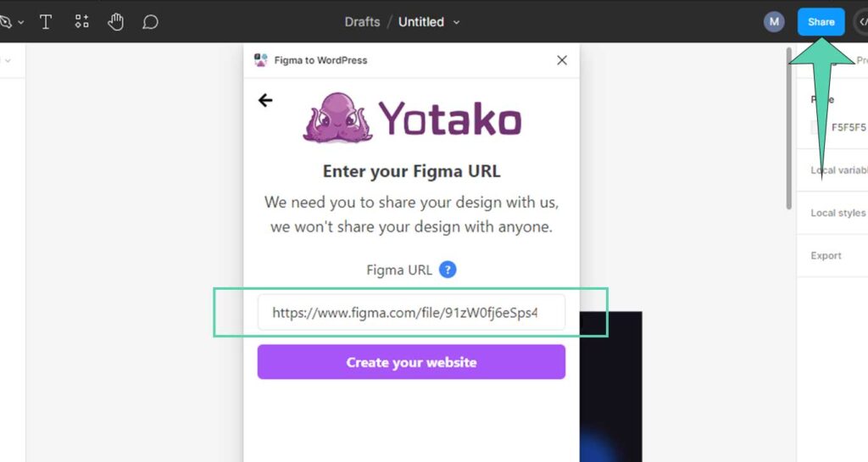Open Drafts in the breadcrumb

click(362, 22)
